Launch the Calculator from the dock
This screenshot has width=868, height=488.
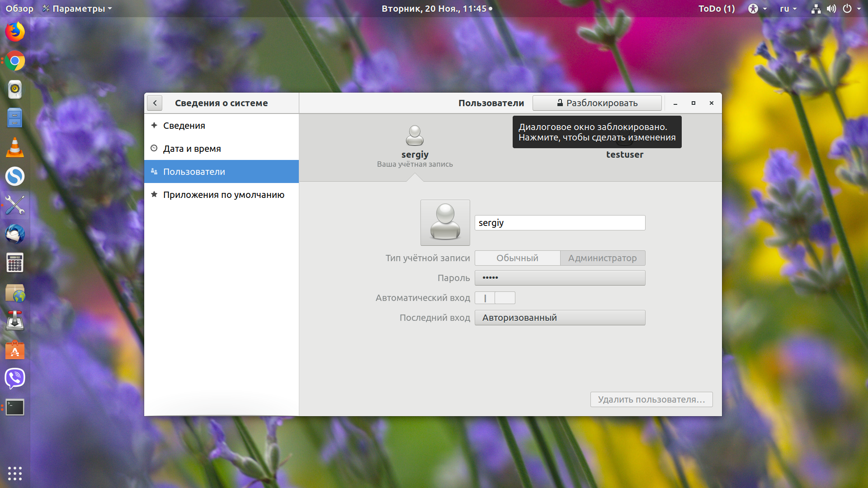(15, 263)
